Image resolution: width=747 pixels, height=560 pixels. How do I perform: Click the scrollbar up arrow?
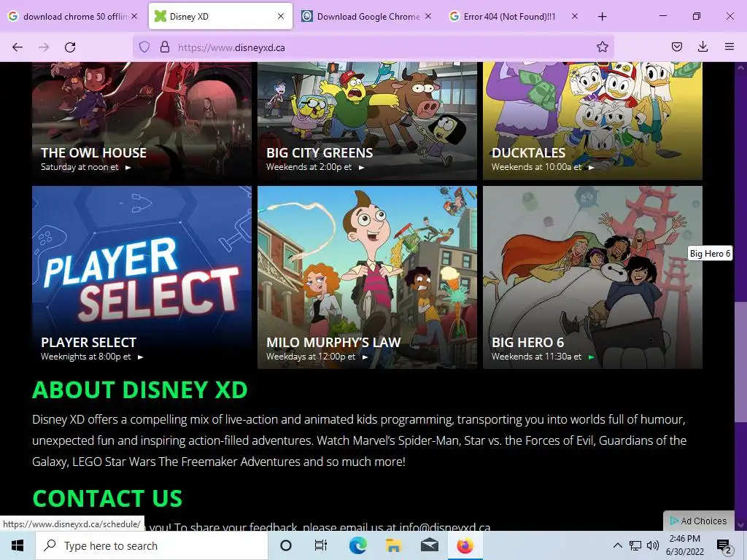[740, 68]
